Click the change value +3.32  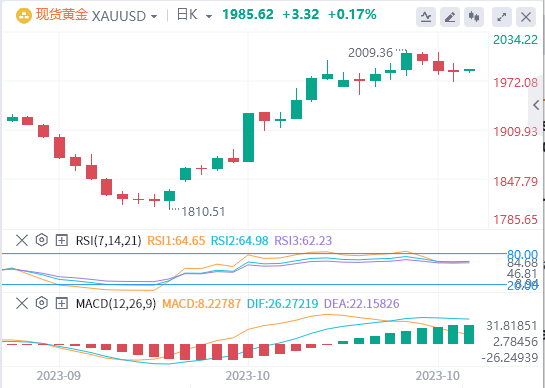coord(301,15)
